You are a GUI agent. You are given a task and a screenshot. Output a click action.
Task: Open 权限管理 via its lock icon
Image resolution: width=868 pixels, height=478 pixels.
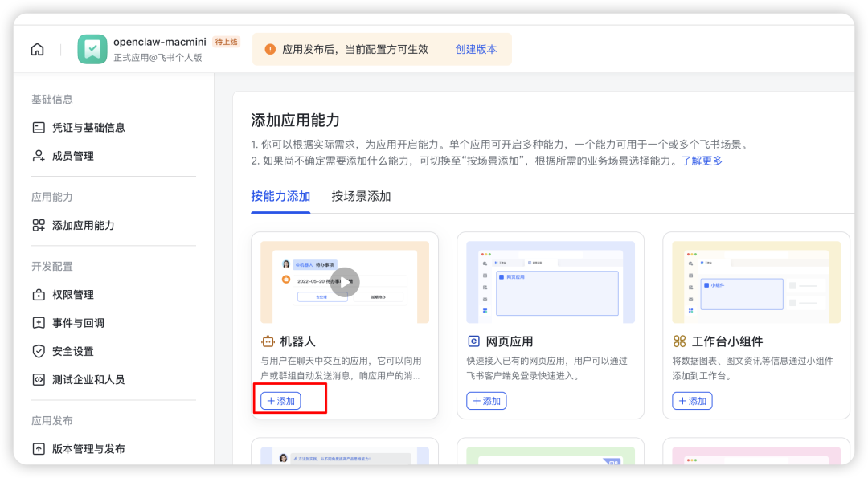[37, 295]
